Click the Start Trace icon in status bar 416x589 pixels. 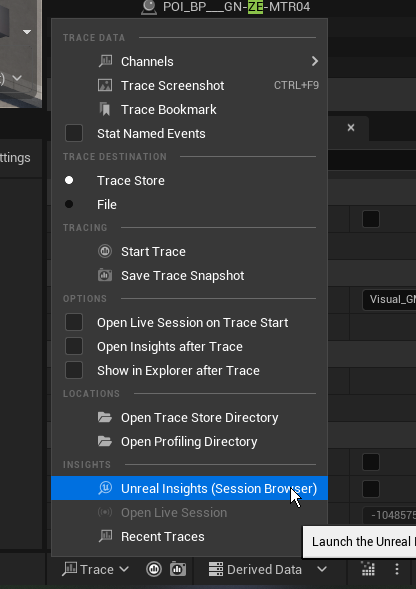[154, 569]
